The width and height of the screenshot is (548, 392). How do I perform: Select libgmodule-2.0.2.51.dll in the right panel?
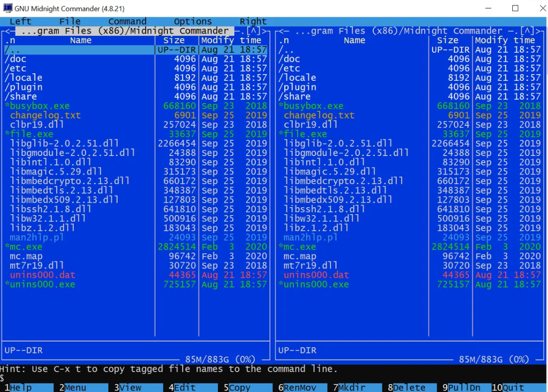(410, 154)
